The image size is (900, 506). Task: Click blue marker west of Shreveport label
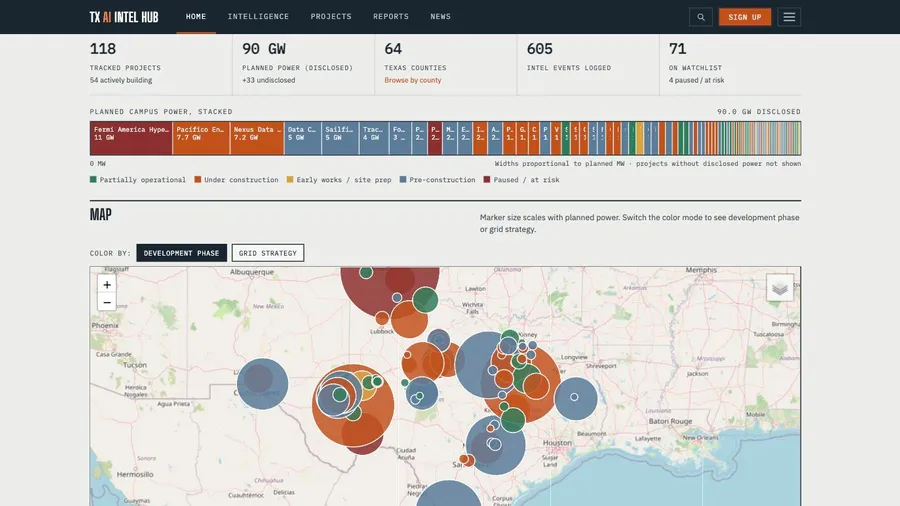coord(575,398)
